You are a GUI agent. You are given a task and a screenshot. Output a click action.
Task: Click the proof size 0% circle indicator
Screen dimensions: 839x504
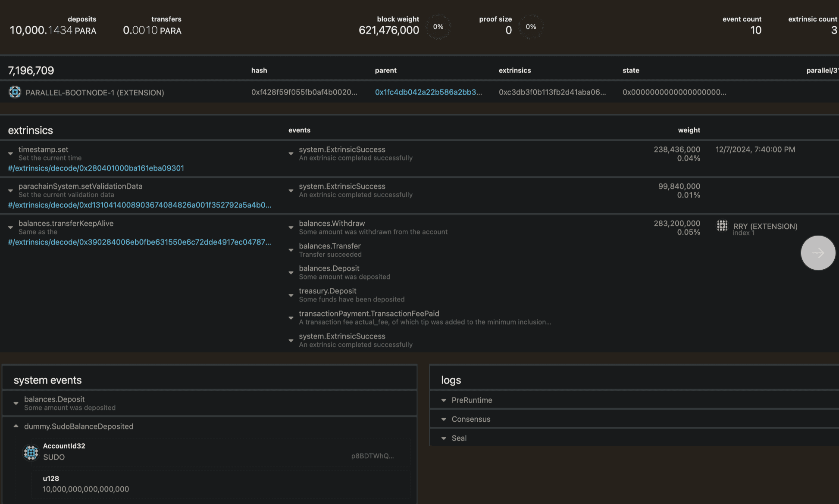[x=531, y=27]
